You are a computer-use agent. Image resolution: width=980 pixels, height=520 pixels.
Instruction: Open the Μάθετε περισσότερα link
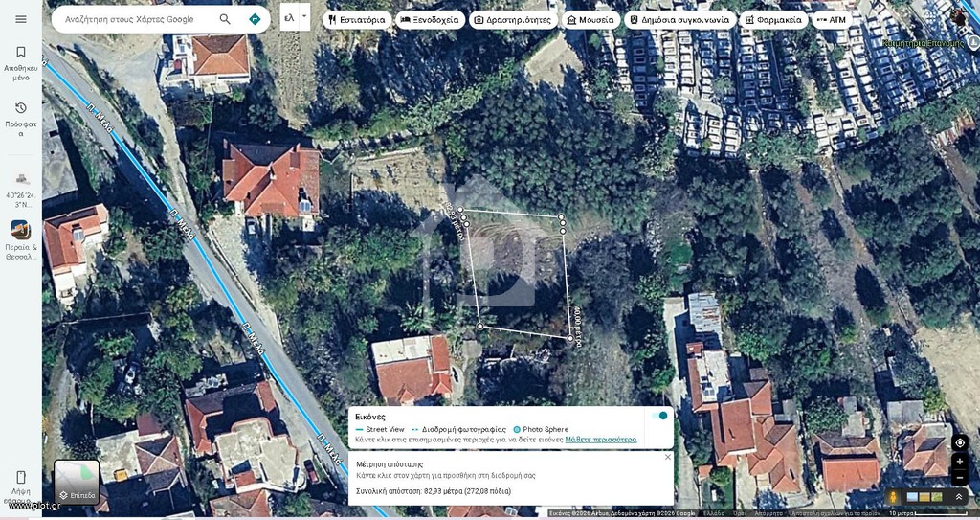(x=601, y=440)
